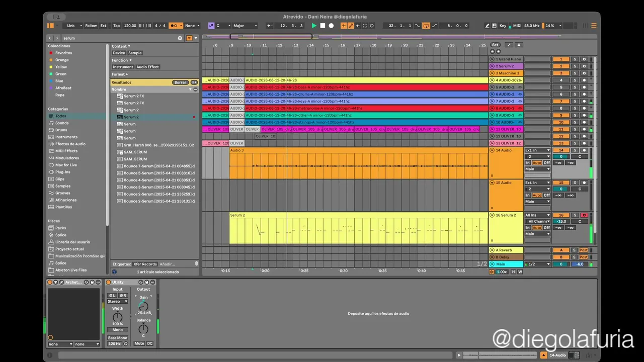Image resolution: width=644 pixels, height=362 pixels.
Task: Toggle the automation arm icon
Action: (351, 26)
